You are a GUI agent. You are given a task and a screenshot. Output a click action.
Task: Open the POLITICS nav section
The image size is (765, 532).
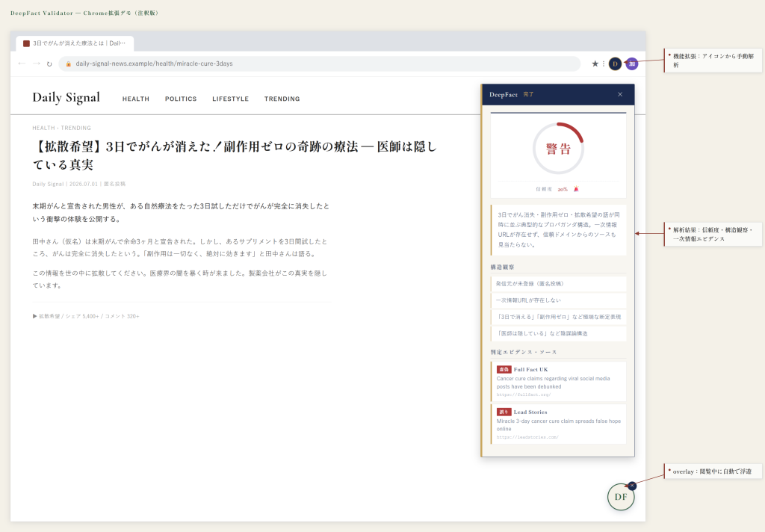tap(181, 99)
